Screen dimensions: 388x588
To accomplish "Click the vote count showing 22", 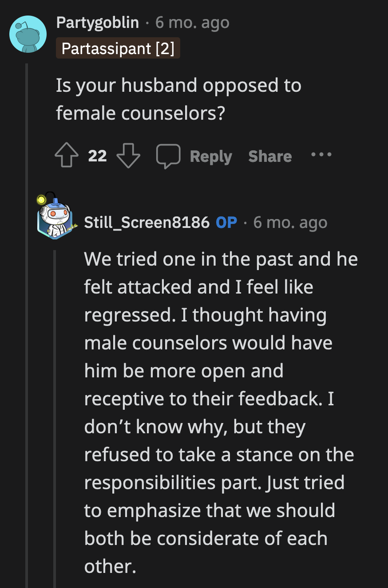I will click(97, 155).
